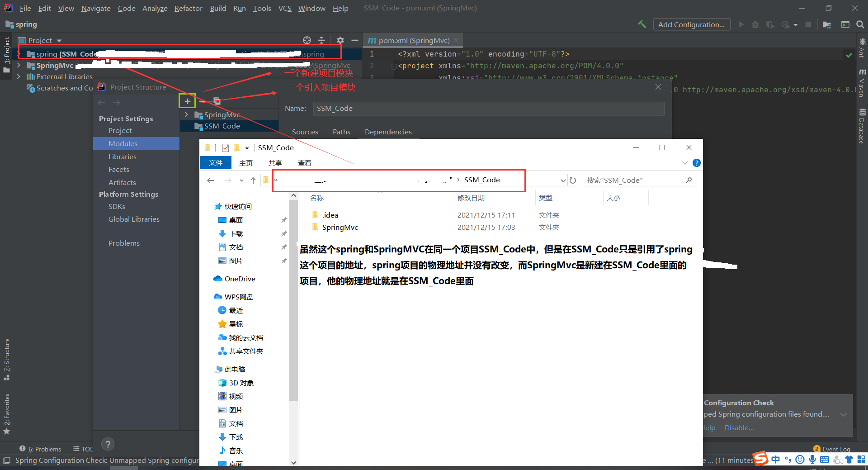Click the back arrow in Project Structure dialog

102,103
